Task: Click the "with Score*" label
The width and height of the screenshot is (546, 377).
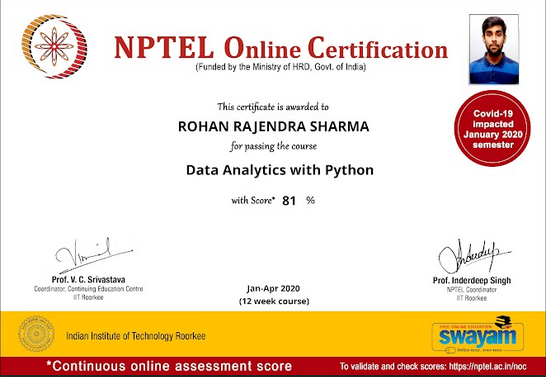Action: click(x=253, y=200)
